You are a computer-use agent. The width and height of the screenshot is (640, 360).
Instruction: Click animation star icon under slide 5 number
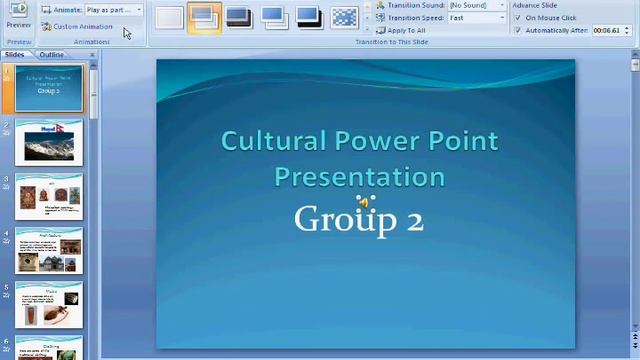(7, 296)
